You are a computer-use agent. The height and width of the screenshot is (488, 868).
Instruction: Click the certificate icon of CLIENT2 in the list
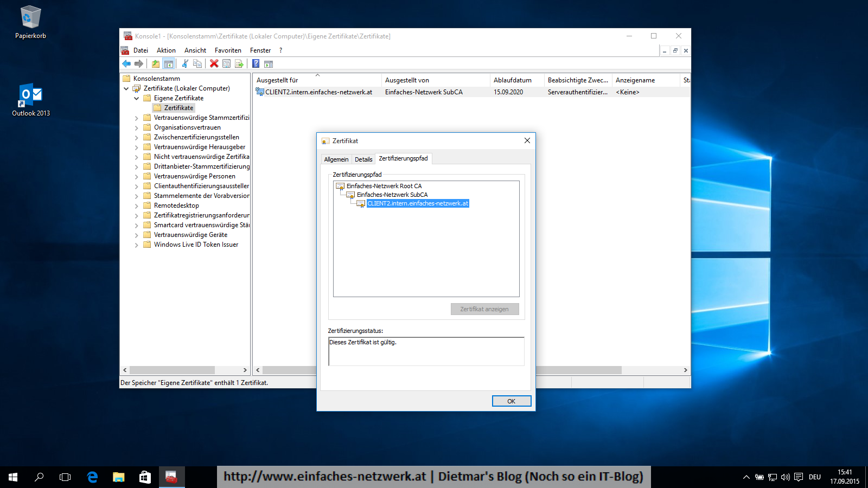coord(260,92)
